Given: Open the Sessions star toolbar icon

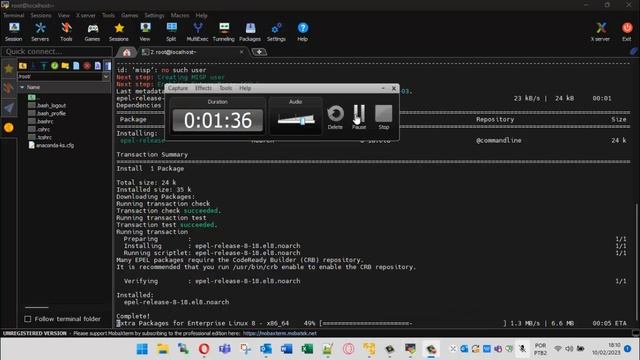Looking at the screenshot, I should tap(119, 32).
